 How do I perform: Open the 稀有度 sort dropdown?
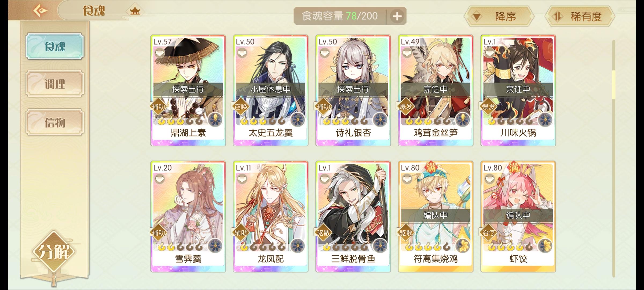(x=580, y=16)
